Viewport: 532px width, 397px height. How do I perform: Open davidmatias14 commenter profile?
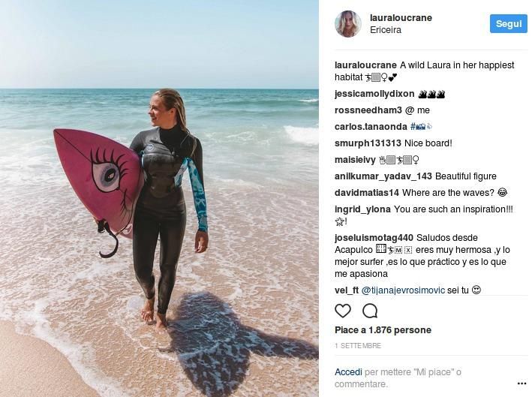(366, 193)
